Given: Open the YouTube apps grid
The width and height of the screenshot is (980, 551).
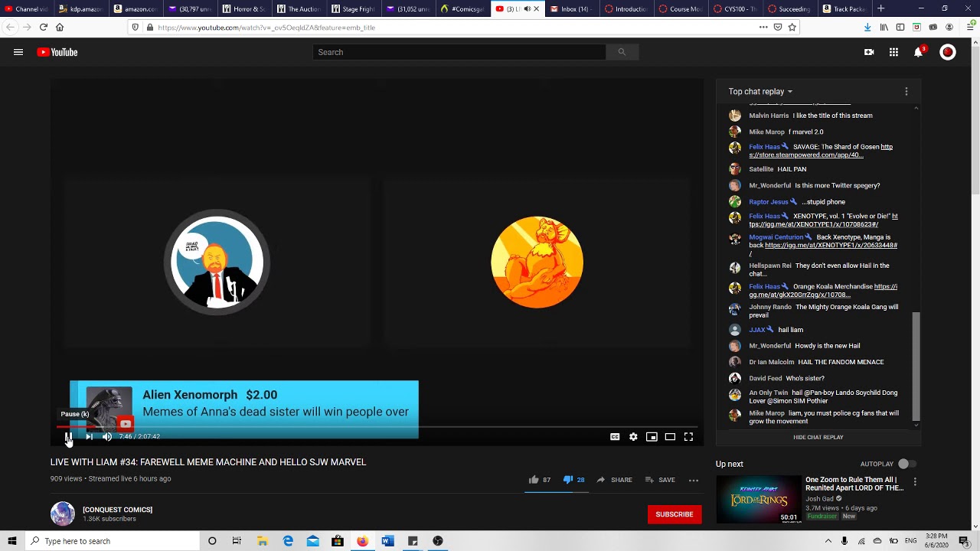Looking at the screenshot, I should (x=893, y=52).
